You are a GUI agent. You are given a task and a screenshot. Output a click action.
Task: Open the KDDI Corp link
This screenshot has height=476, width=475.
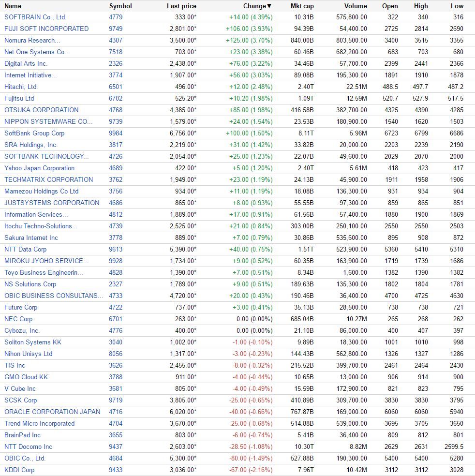pyautogui.click(x=19, y=470)
